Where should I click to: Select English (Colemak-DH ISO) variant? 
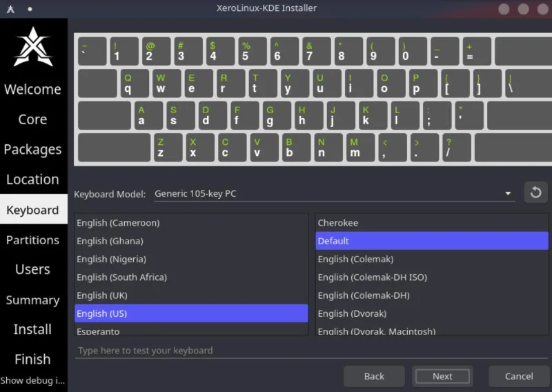point(432,277)
